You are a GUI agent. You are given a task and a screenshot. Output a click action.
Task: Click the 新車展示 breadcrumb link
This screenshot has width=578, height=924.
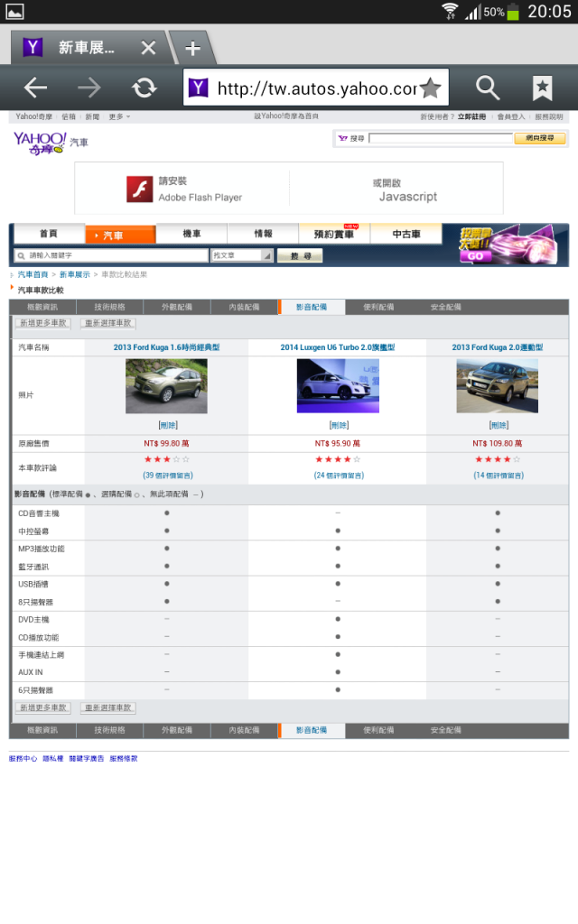click(x=75, y=274)
